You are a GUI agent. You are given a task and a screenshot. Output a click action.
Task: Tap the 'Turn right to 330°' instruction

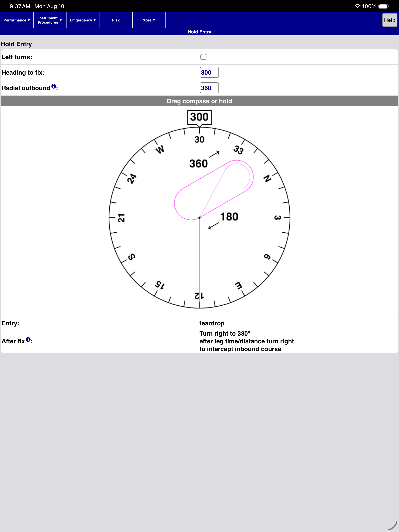point(225,334)
